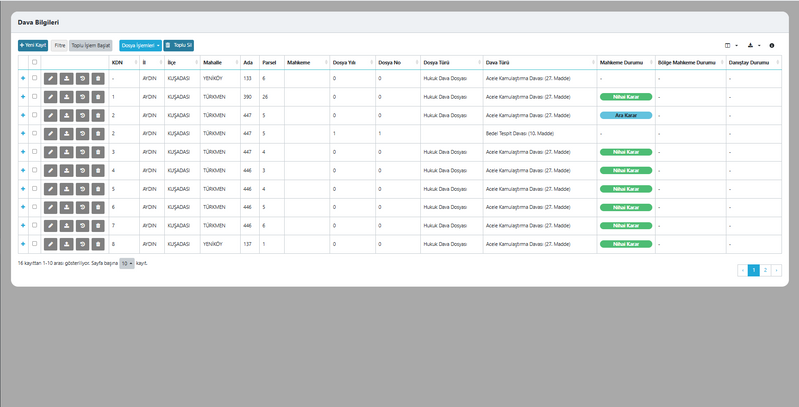Screen dimensions: 799x407
Task: Delete the KDN 4 row using its trash icon
Action: point(97,170)
